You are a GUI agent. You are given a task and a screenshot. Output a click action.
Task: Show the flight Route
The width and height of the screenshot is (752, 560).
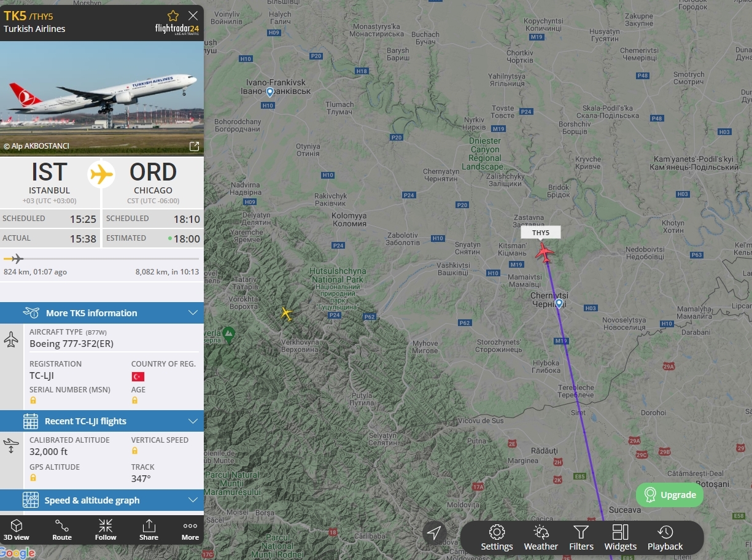coord(62,530)
